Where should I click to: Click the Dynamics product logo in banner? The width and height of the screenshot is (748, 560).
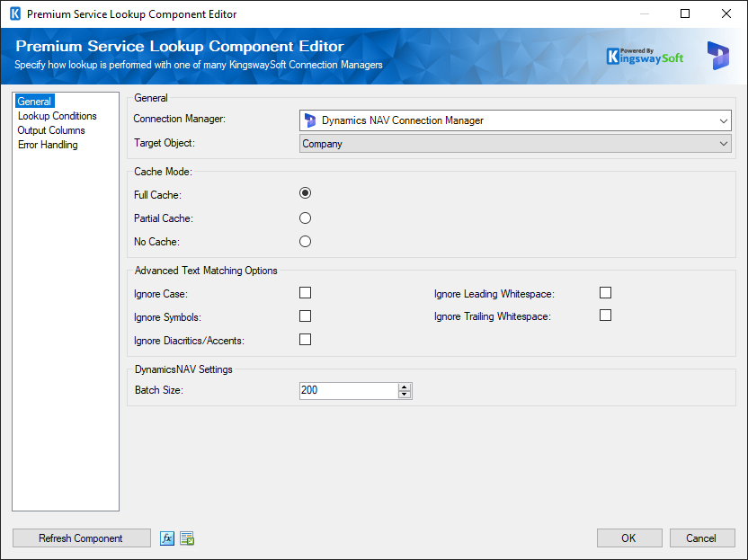pos(717,56)
